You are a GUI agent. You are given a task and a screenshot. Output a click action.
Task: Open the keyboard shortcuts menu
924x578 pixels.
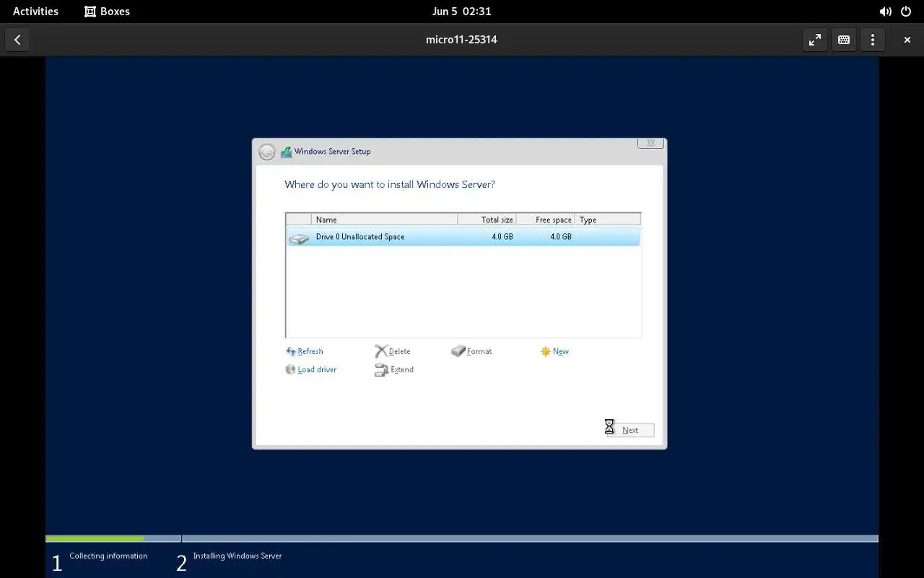(844, 40)
